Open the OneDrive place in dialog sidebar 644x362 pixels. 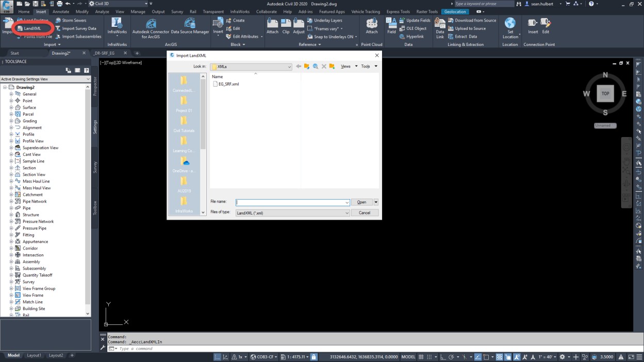pyautogui.click(x=184, y=165)
